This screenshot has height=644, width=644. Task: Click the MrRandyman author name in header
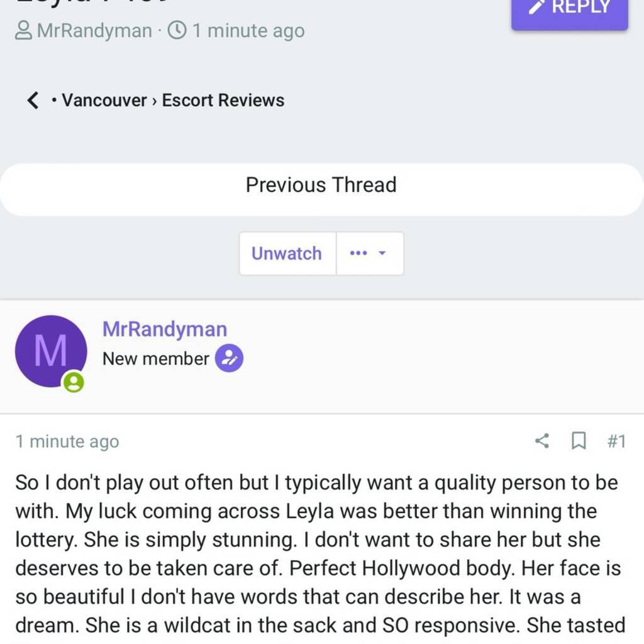[94, 31]
